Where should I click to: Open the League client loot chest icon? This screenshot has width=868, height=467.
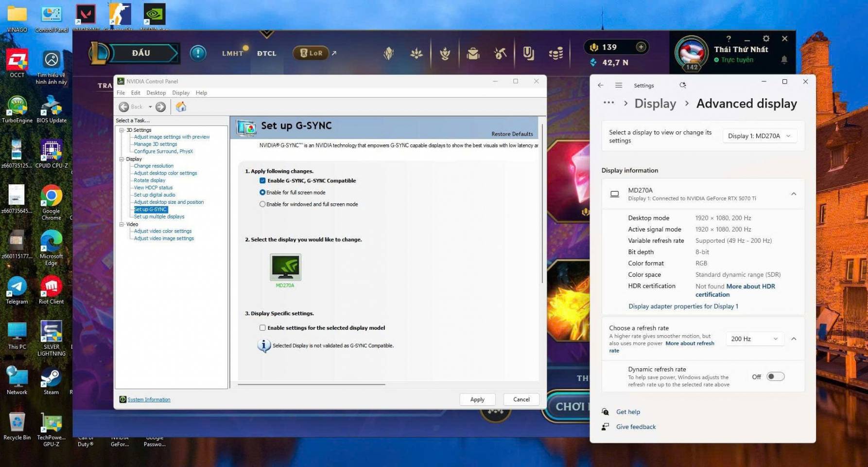473,53
